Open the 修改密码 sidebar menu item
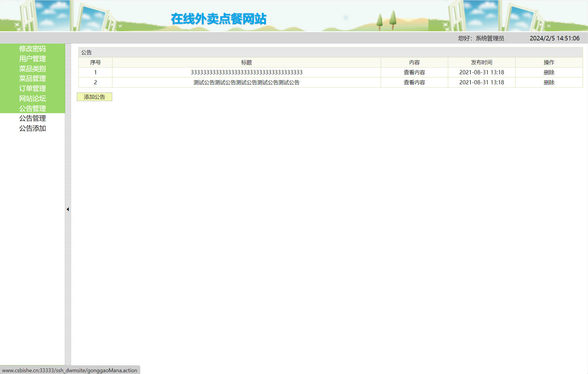The width and height of the screenshot is (588, 374). (32, 49)
